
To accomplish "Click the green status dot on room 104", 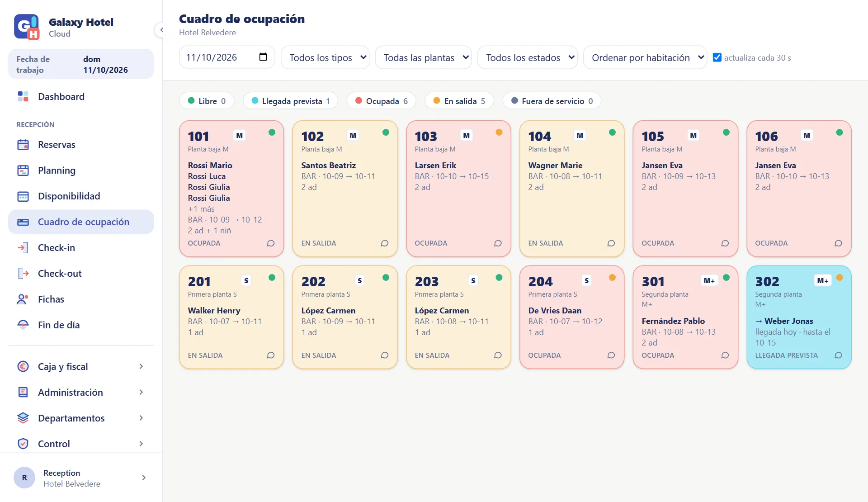I will pos(612,133).
